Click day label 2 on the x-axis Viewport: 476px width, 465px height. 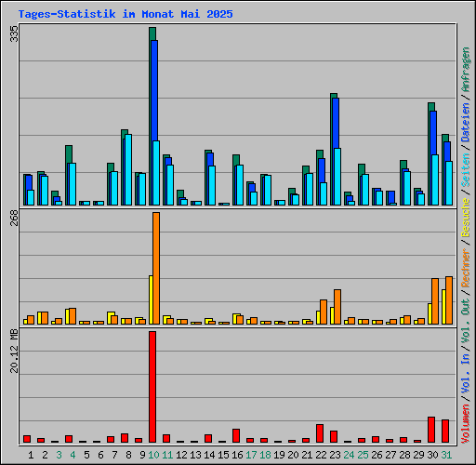point(45,455)
